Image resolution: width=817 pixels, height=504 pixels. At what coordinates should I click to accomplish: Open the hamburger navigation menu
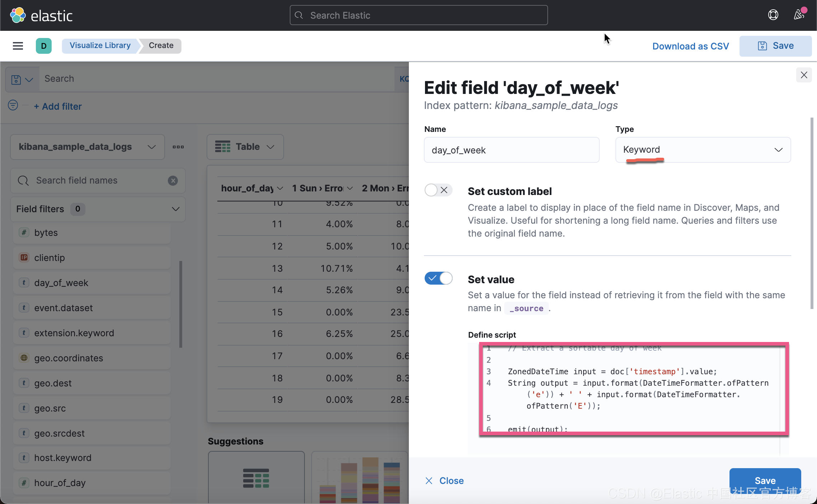18,46
